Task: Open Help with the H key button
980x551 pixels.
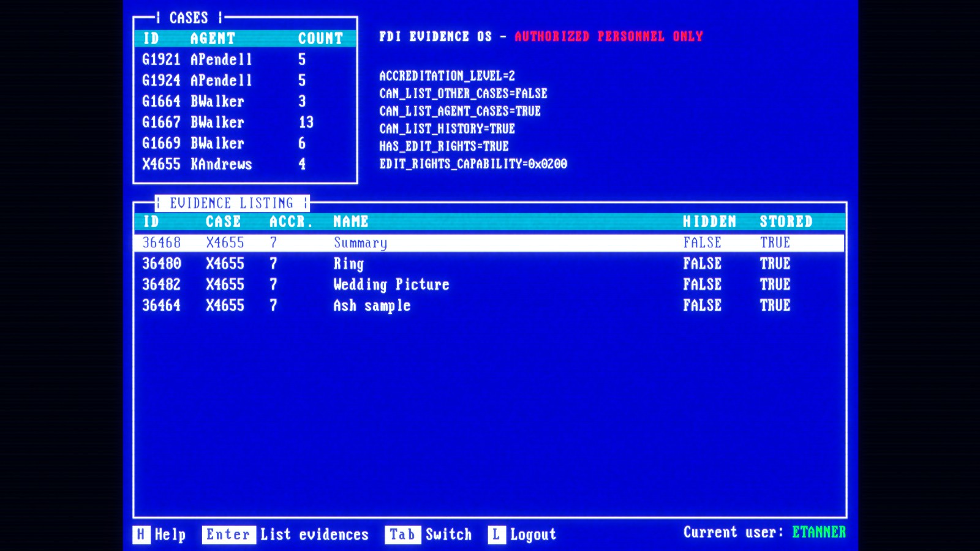Action: 141,534
